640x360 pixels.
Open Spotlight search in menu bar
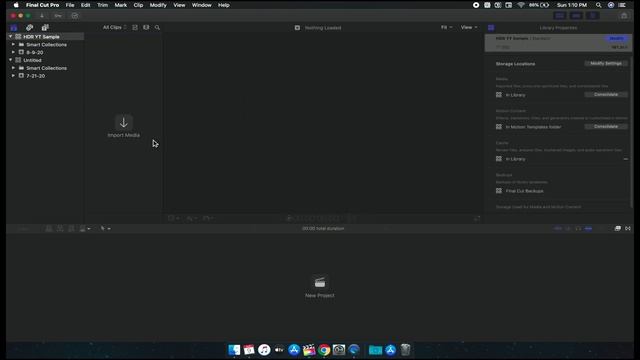tap(598, 5)
